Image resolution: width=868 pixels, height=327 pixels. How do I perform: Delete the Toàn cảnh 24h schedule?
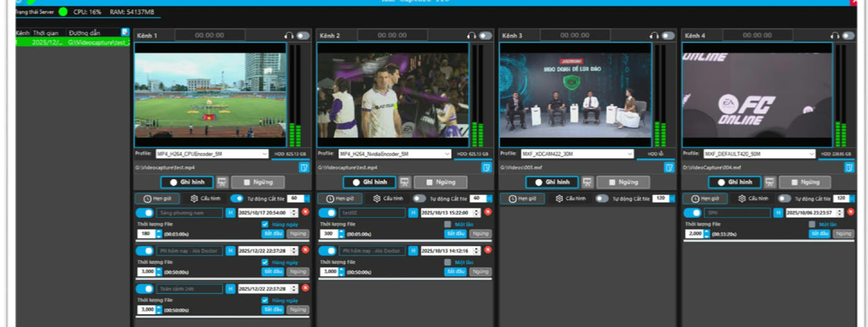[305, 288]
